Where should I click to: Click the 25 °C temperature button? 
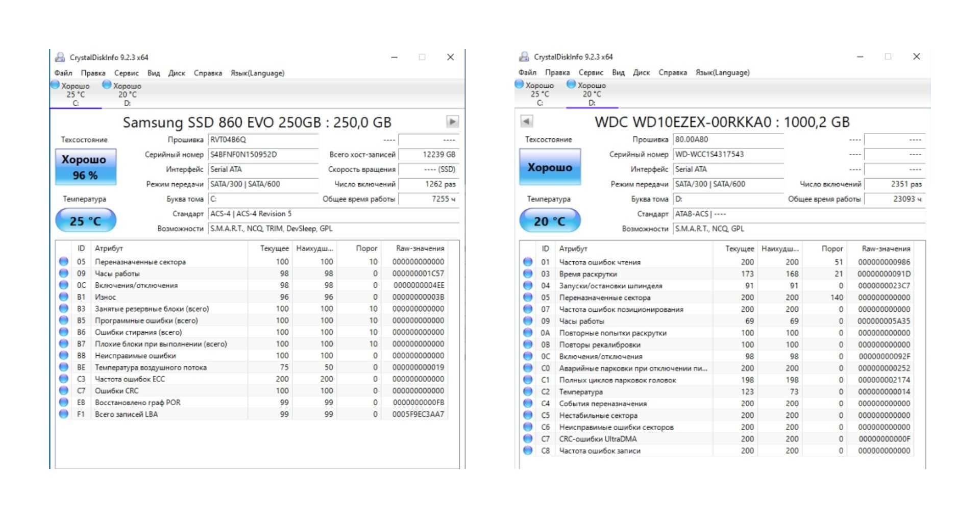click(x=86, y=221)
